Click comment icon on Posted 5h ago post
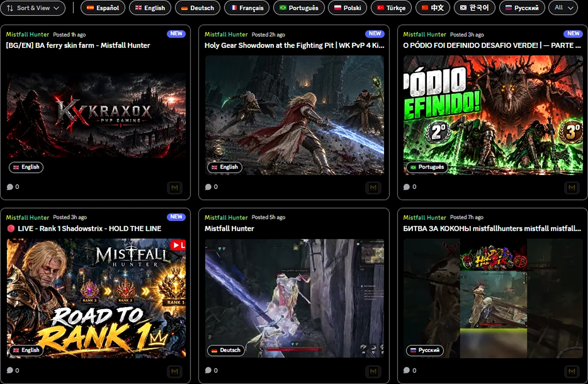The width and height of the screenshot is (588, 384). click(208, 371)
